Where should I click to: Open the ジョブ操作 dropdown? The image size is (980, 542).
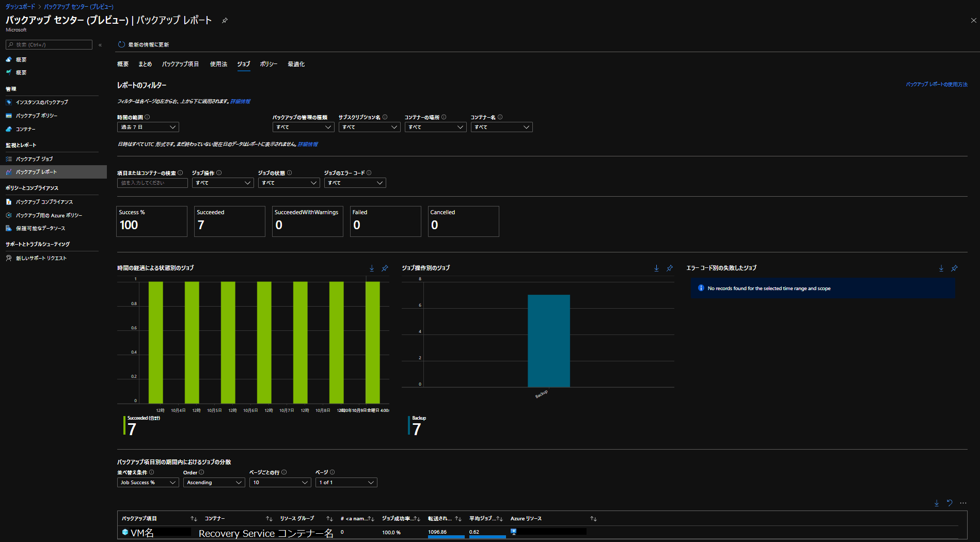(x=223, y=183)
